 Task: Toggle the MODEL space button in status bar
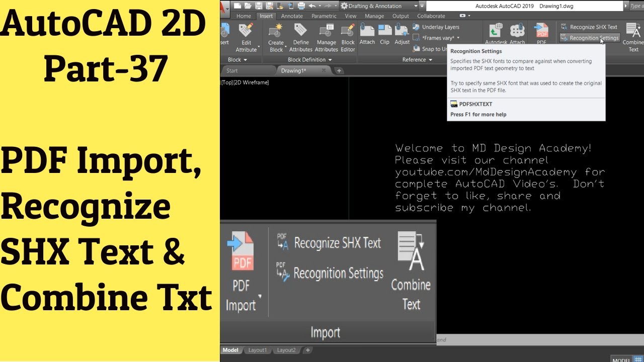[x=620, y=359]
